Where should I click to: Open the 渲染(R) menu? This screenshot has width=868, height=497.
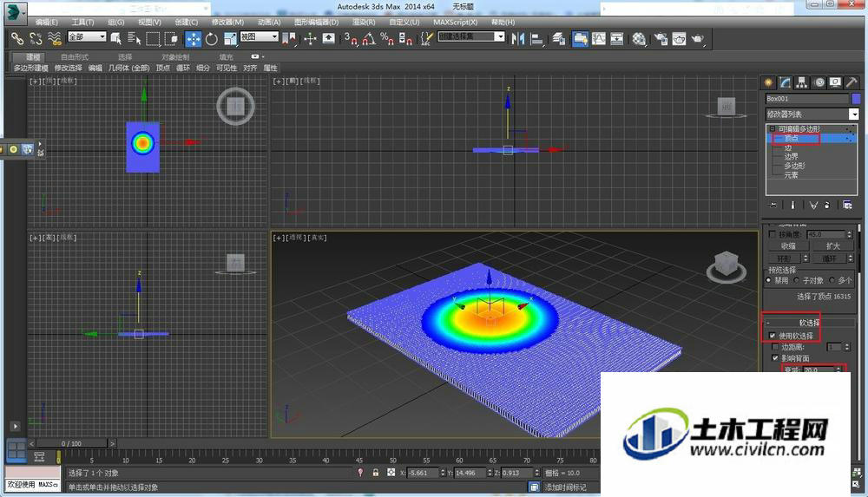click(x=364, y=23)
